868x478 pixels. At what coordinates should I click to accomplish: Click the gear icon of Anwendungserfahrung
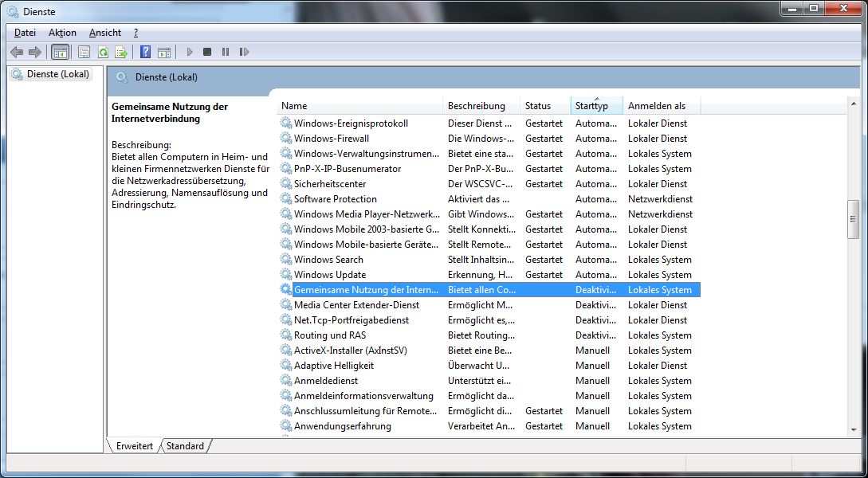click(x=285, y=426)
